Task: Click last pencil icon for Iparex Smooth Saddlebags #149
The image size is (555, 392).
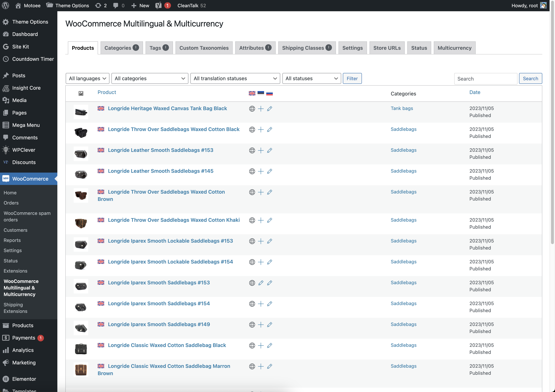Action: point(270,324)
